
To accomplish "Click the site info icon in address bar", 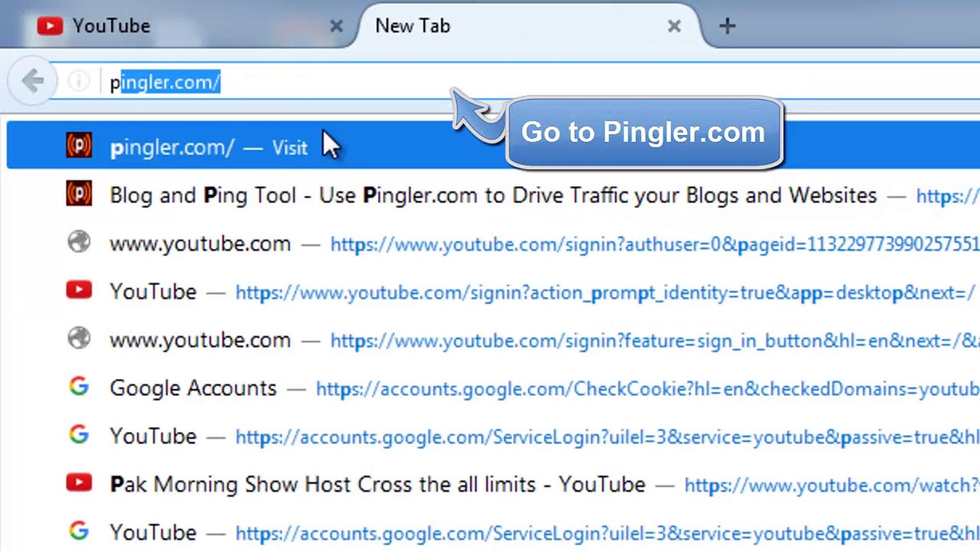I will (79, 81).
